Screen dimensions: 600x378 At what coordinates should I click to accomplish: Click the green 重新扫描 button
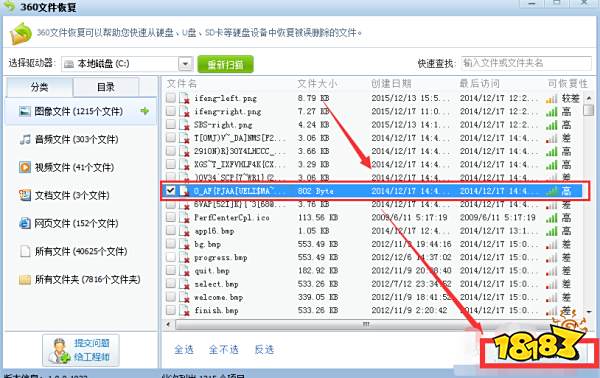pyautogui.click(x=225, y=64)
